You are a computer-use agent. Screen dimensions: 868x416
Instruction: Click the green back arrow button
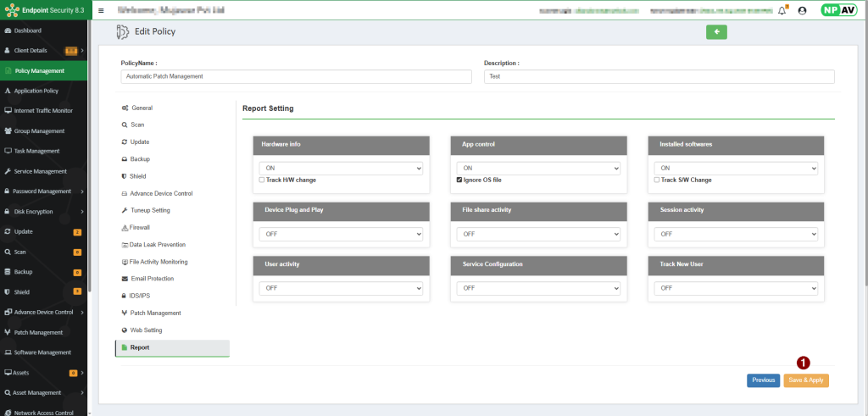(x=716, y=32)
